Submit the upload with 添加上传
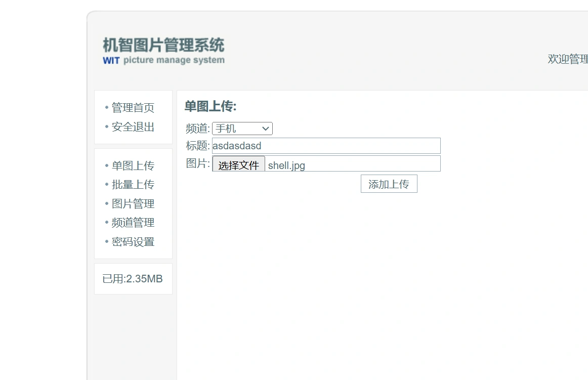 point(389,184)
